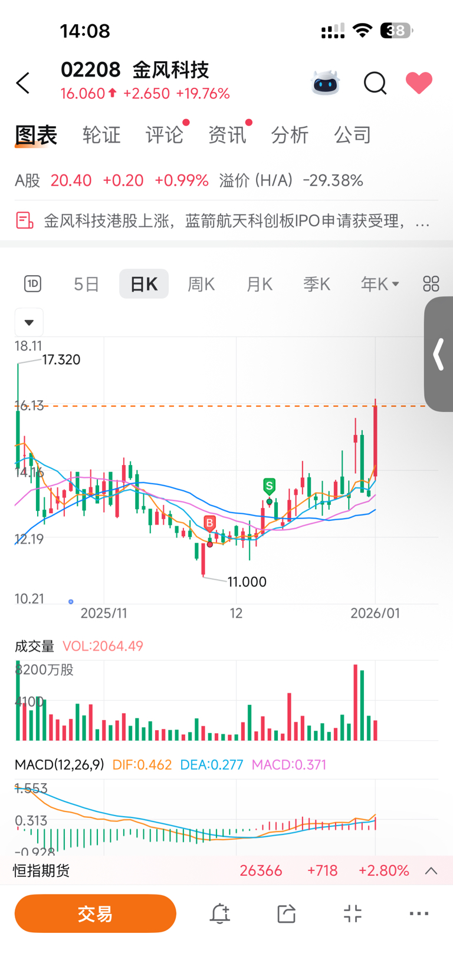Tap the 26366 index value
The height and width of the screenshot is (980, 453).
(x=261, y=871)
